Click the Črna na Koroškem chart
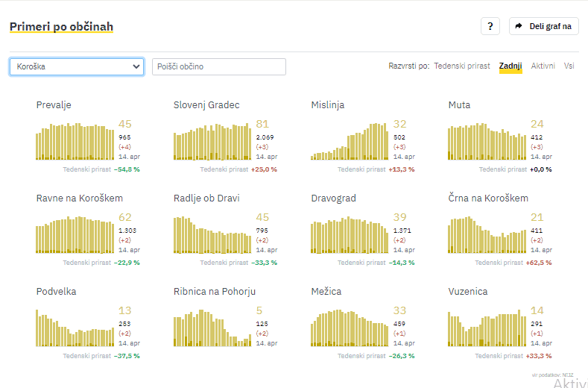The width and height of the screenshot is (588, 388). [487, 235]
